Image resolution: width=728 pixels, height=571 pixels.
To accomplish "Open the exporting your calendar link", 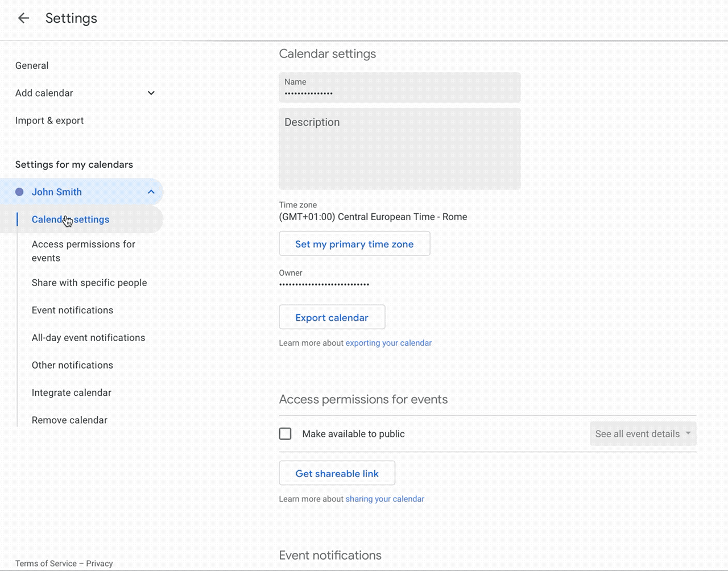I will pos(388,343).
